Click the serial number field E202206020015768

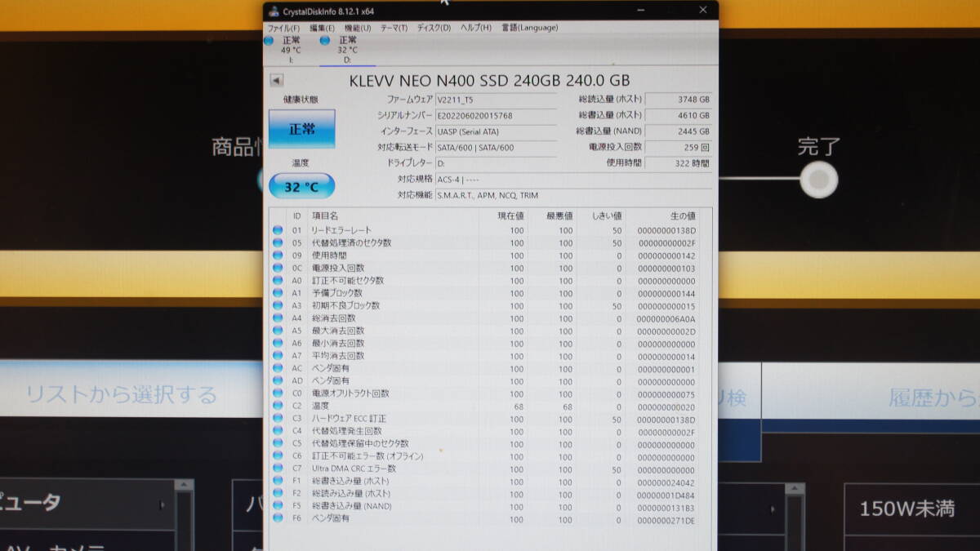496,115
